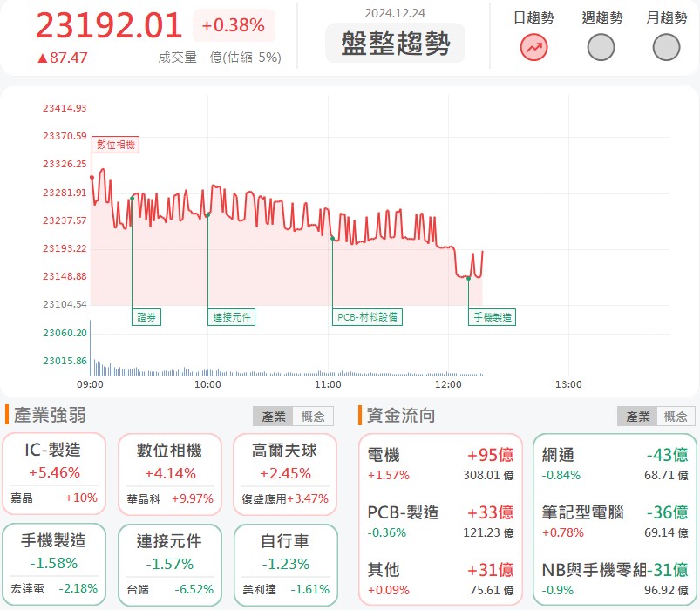This screenshot has width=700, height=610.
Task: Click the ▲87.47 point change
Action: [x=63, y=58]
